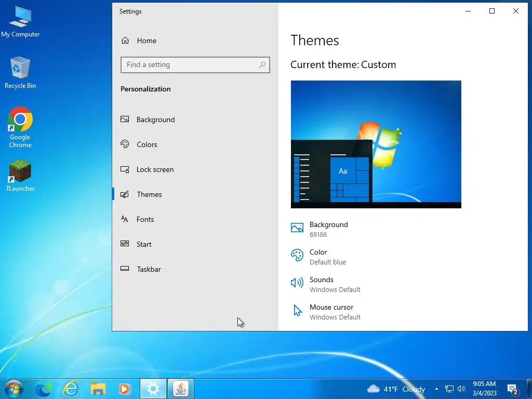This screenshot has height=399, width=532.
Task: Open My Computer desktop icon
Action: [20, 22]
